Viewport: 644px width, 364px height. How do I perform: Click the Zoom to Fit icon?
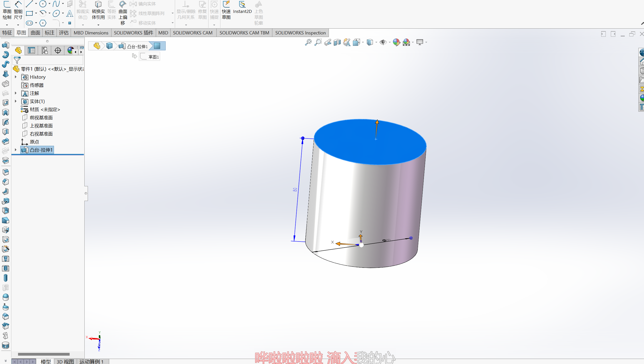(x=308, y=42)
